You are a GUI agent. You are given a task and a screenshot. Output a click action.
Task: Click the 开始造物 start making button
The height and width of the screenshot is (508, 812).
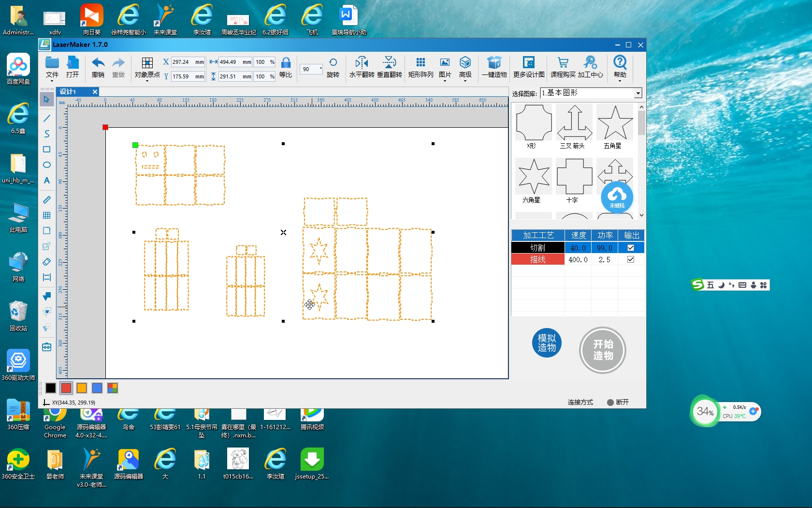point(603,350)
